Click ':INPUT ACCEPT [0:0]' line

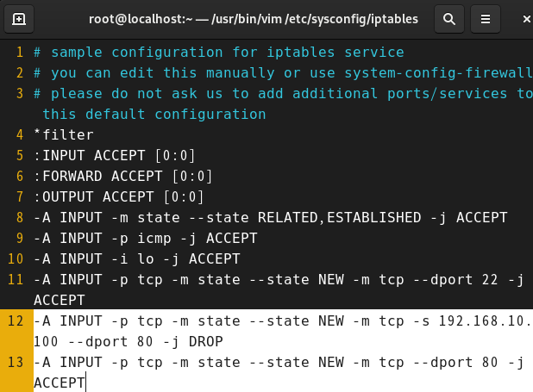point(115,156)
